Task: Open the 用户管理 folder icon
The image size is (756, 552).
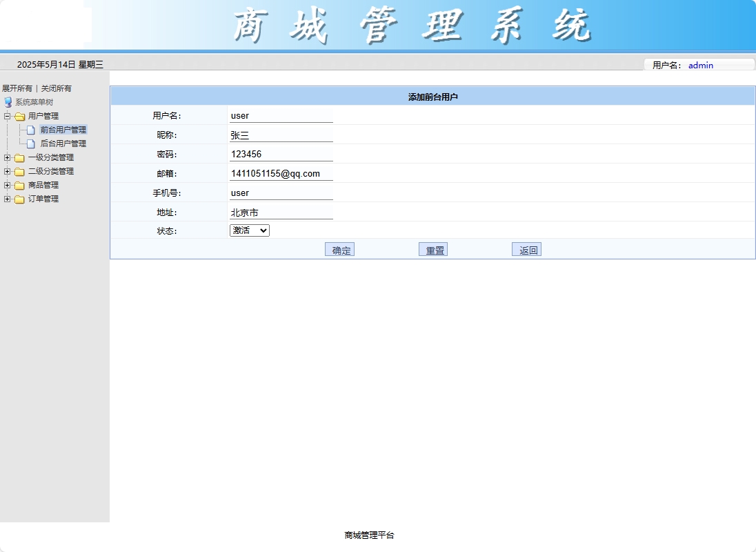Action: click(x=19, y=116)
